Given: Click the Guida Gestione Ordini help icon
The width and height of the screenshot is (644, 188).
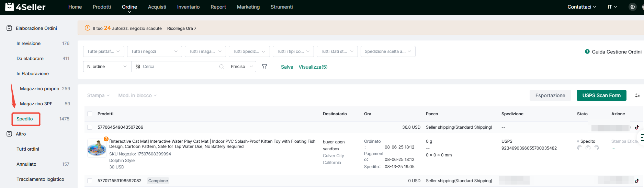Looking at the screenshot, I should 587,52.
